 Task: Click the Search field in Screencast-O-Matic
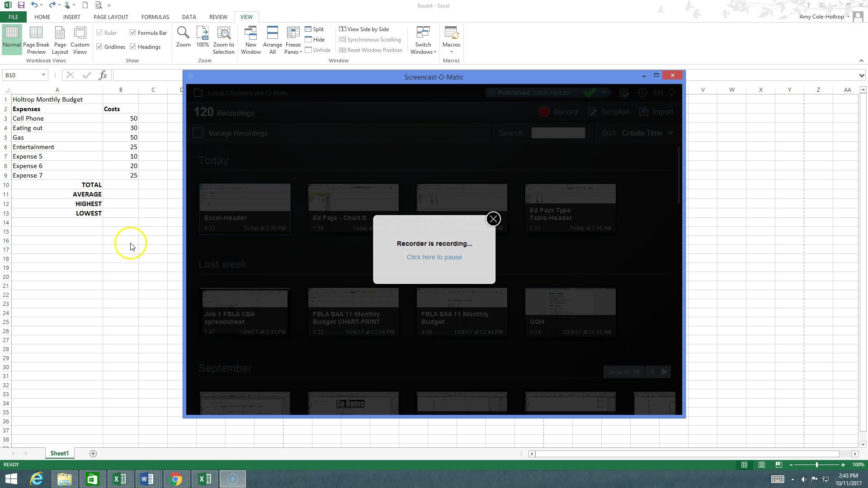(x=558, y=133)
